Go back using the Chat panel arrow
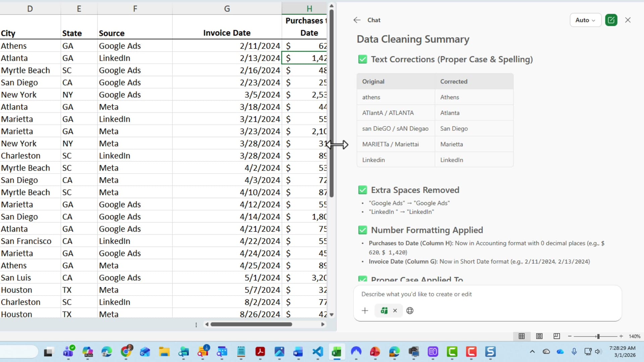The image size is (644, 362). click(x=356, y=20)
